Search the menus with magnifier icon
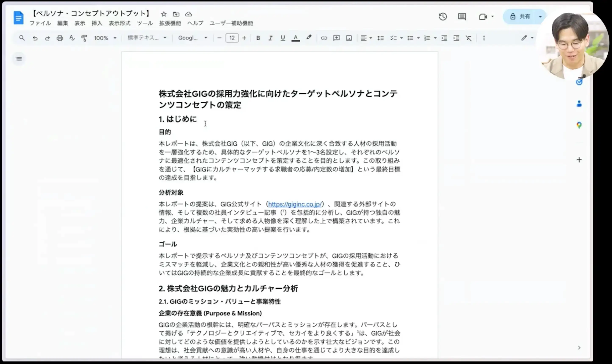The height and width of the screenshot is (364, 612). point(22,38)
